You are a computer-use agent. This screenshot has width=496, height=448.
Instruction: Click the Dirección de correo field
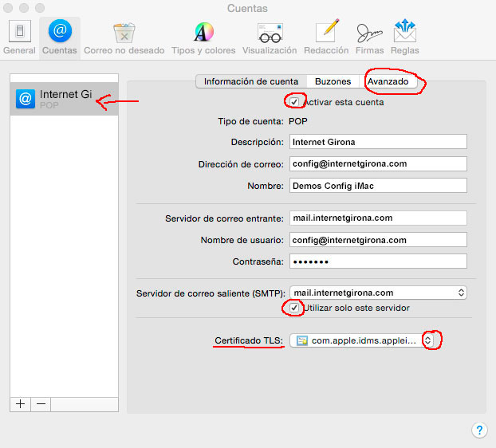[x=378, y=163]
